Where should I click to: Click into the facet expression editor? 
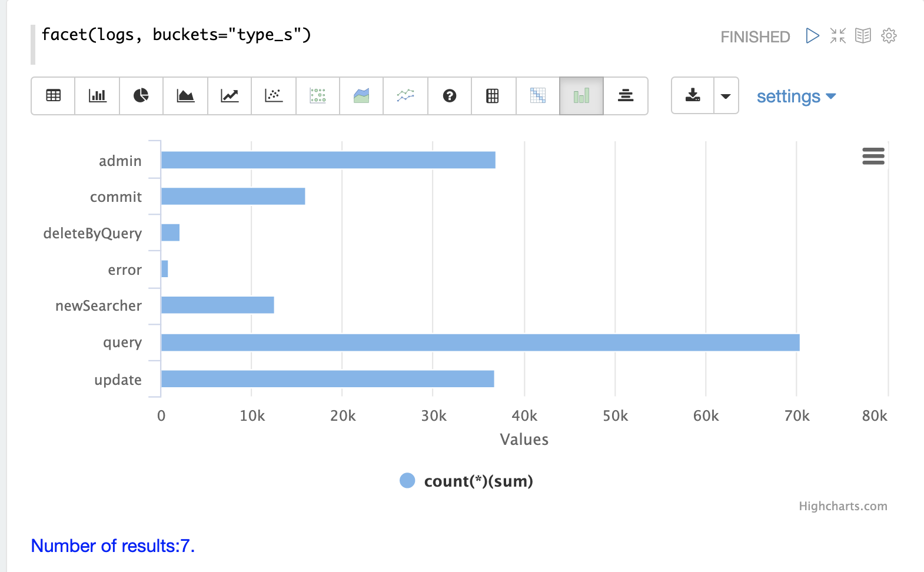(x=177, y=35)
